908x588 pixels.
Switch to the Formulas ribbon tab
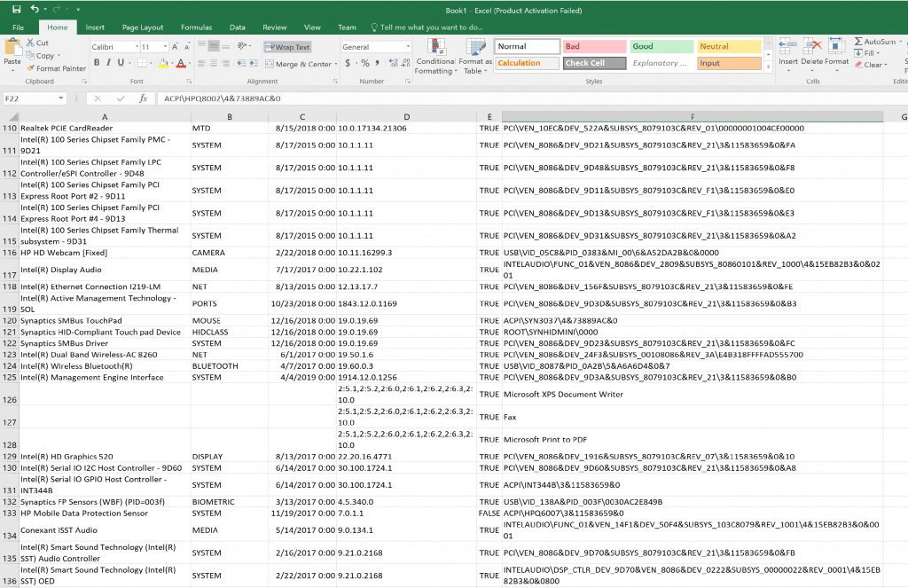(x=196, y=27)
